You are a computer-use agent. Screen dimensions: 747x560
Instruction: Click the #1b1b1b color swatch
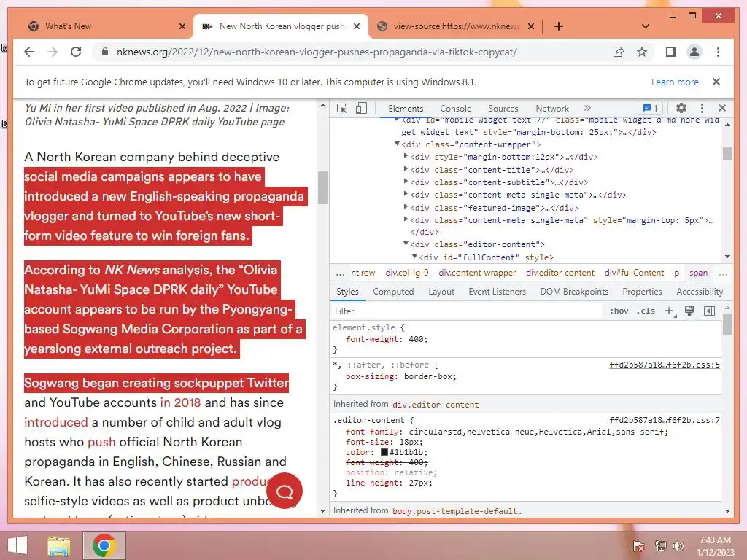click(384, 452)
